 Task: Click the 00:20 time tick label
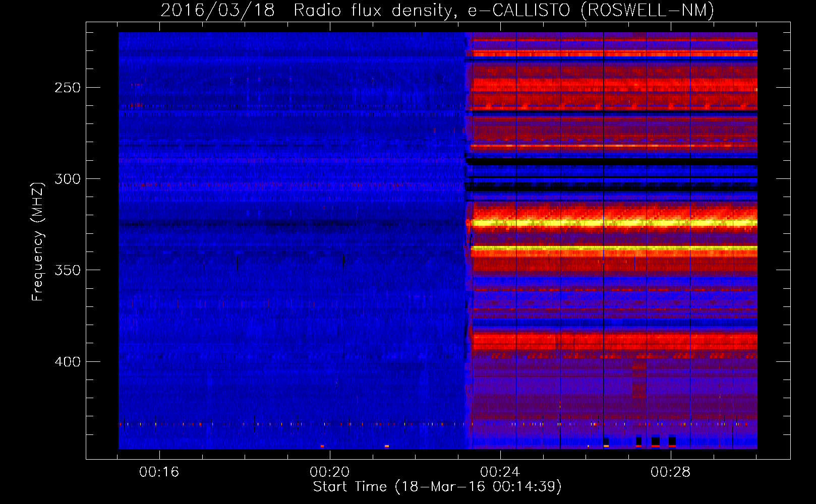(330, 472)
